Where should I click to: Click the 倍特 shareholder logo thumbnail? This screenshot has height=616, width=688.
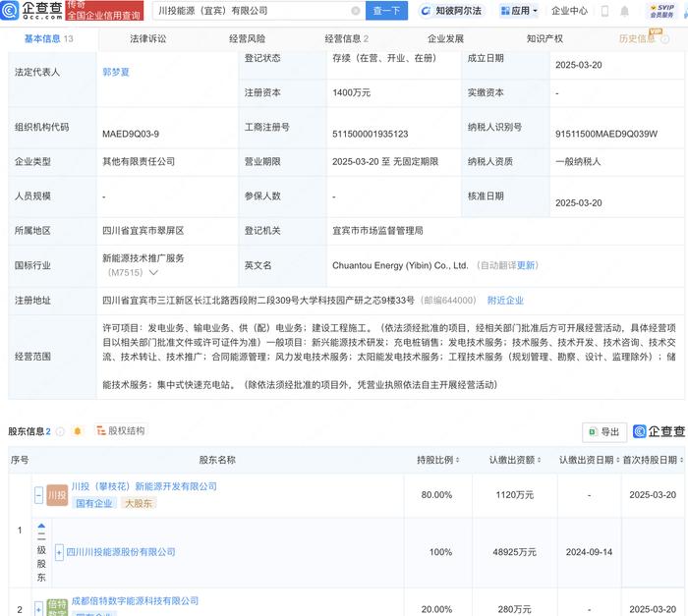click(57, 608)
